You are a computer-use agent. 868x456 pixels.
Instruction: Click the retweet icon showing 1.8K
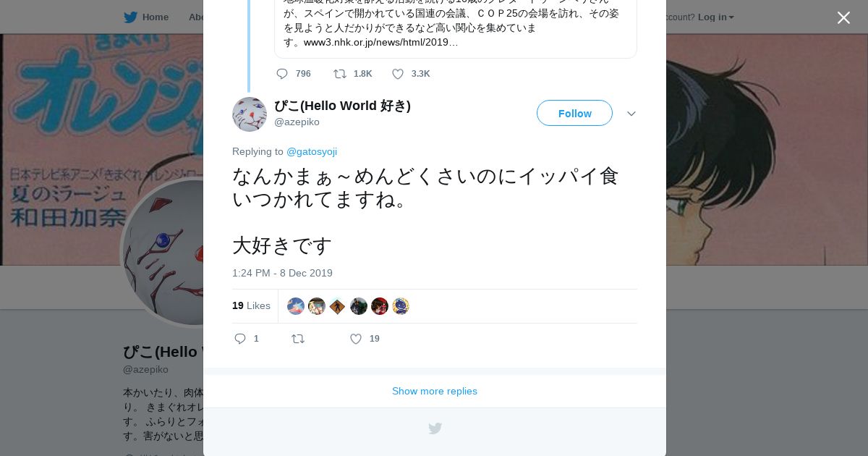click(x=339, y=74)
